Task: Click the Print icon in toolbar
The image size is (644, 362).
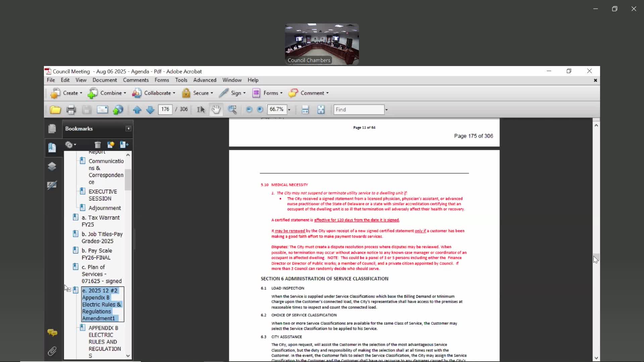Action: 71,110
